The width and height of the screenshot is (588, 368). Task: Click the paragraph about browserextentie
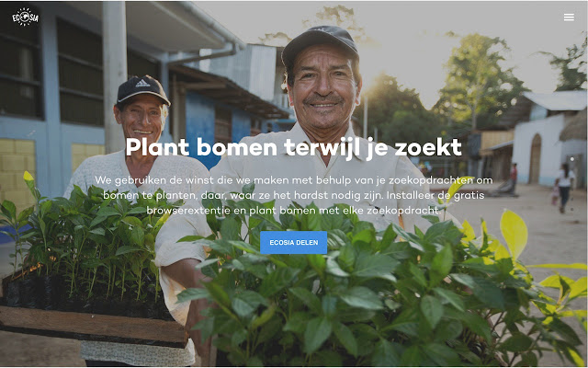[x=294, y=195]
